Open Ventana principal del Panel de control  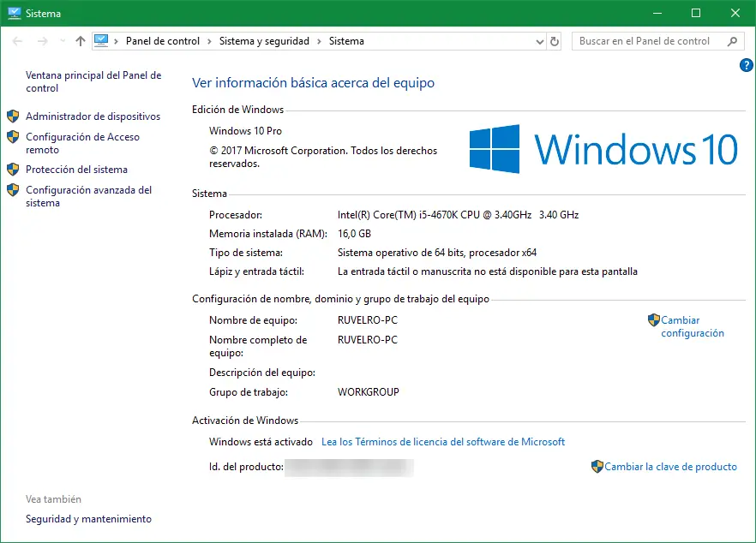pyautogui.click(x=93, y=82)
